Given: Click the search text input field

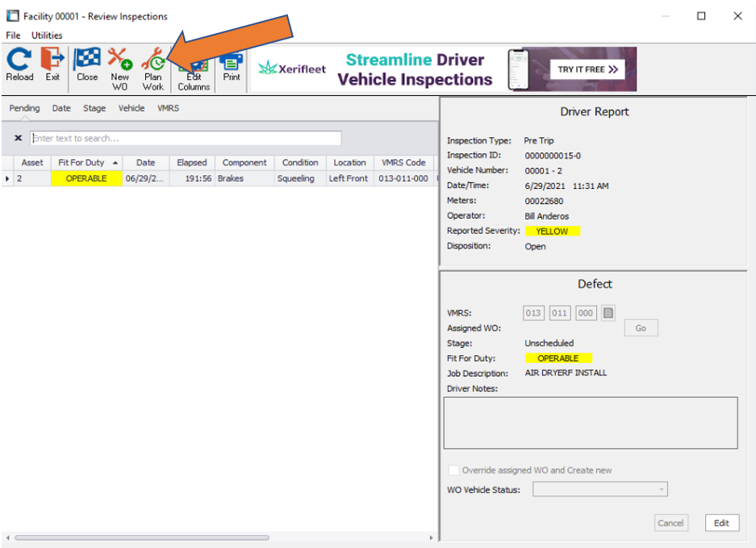Looking at the screenshot, I should click(x=186, y=139).
